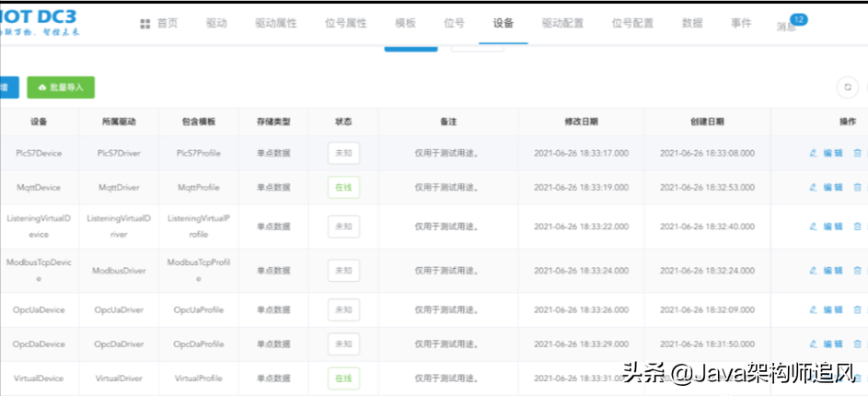Click delete trash icon for ModbusTcpDevice
The width and height of the screenshot is (868, 396).
click(858, 270)
